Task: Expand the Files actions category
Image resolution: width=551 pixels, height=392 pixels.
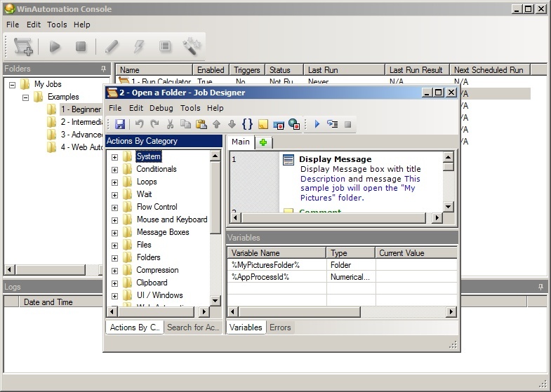Action: pos(114,245)
